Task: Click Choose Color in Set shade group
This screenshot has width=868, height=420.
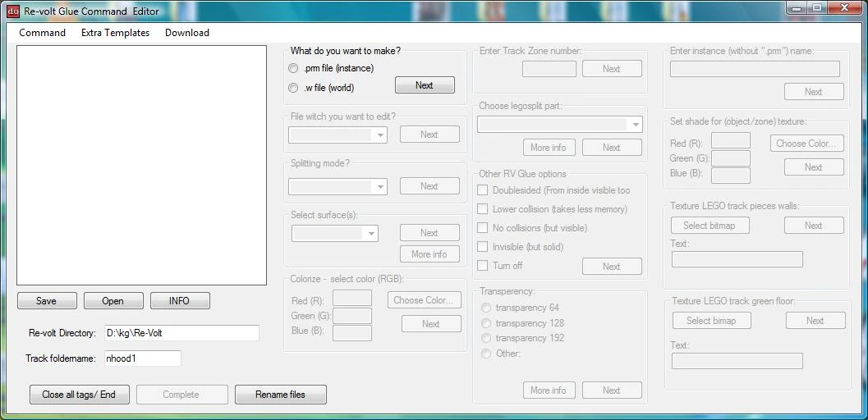Action: tap(807, 143)
